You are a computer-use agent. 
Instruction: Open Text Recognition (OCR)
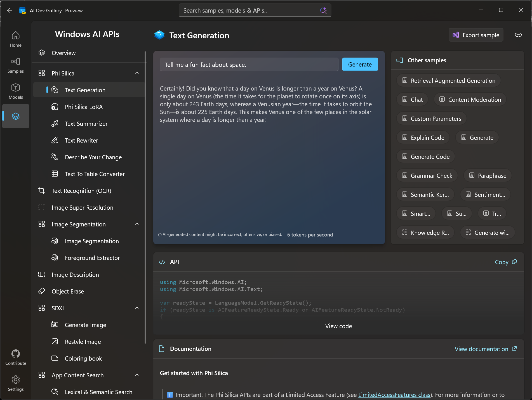coord(81,191)
